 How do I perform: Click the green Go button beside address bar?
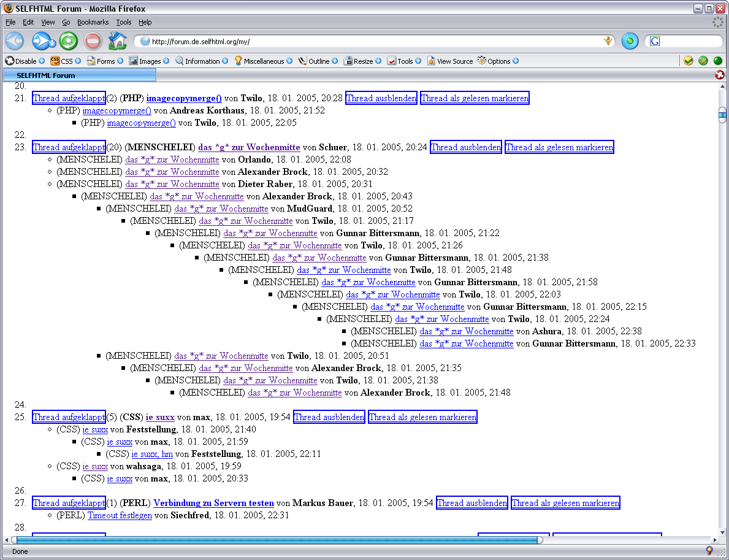pos(630,41)
